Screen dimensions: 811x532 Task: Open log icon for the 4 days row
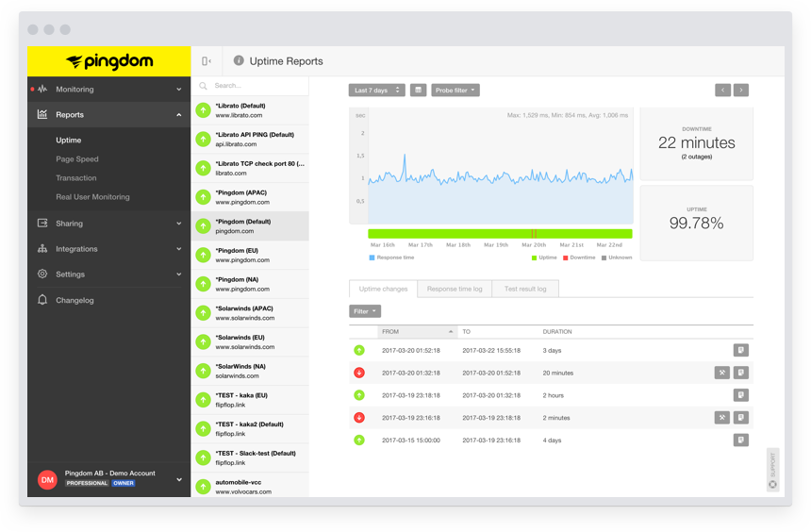coord(740,441)
